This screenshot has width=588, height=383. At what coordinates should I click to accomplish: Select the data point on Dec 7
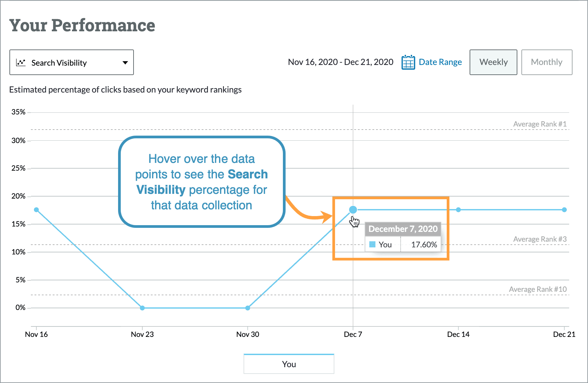pyautogui.click(x=353, y=209)
